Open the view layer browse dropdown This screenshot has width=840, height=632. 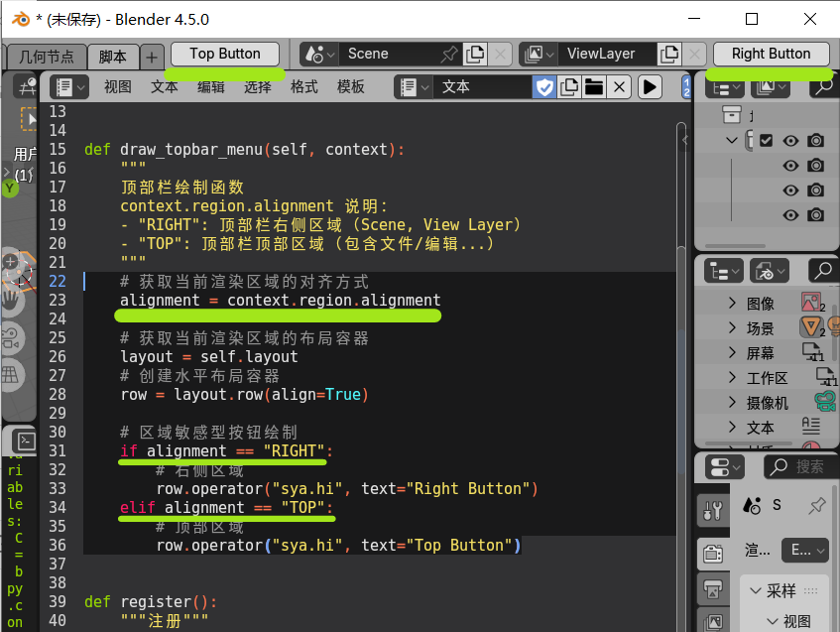539,55
